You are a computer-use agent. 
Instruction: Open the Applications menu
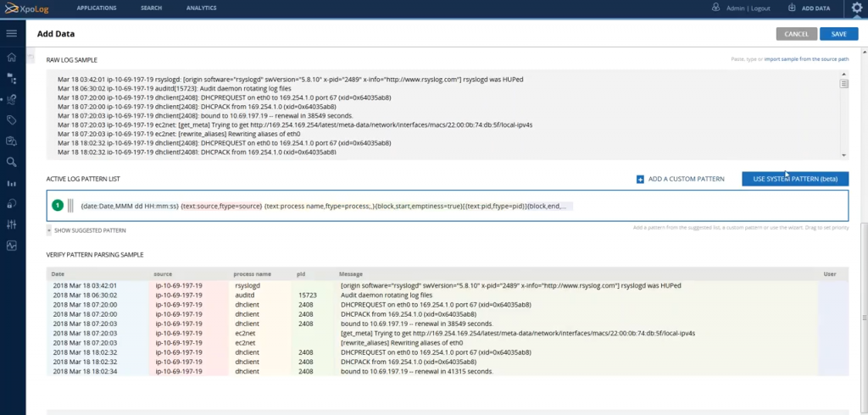[x=97, y=8]
